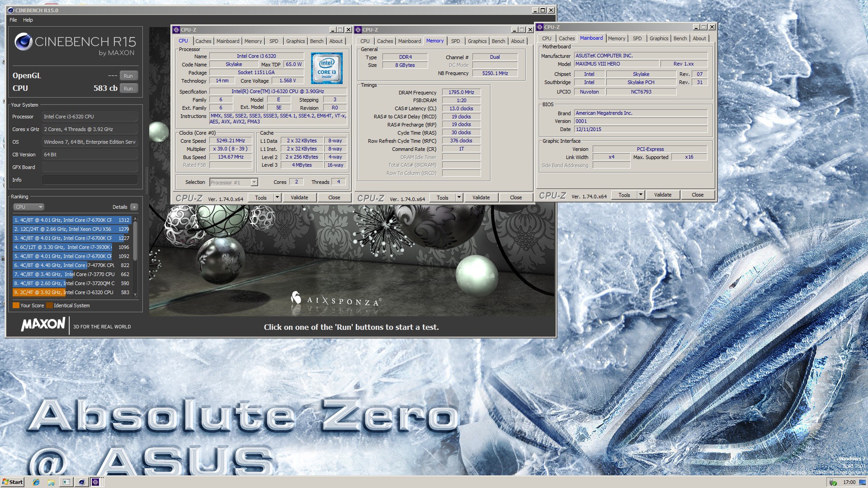Screen dimensions: 868x488
Task: Expand Tools arrow in Mainboard CPU-Z window
Action: click(641, 195)
